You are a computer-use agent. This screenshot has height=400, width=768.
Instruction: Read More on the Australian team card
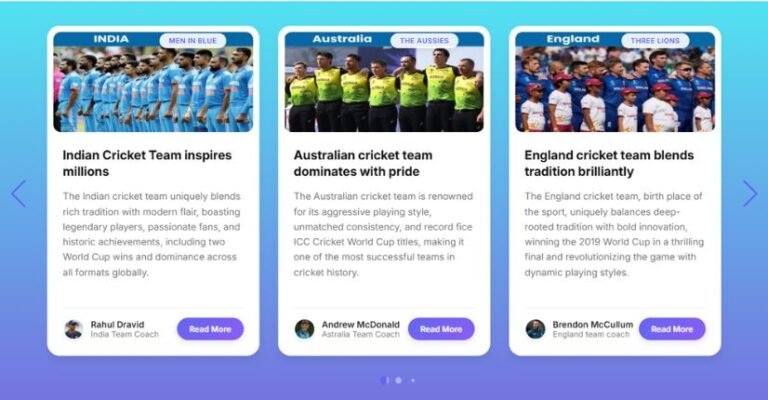pyautogui.click(x=441, y=329)
